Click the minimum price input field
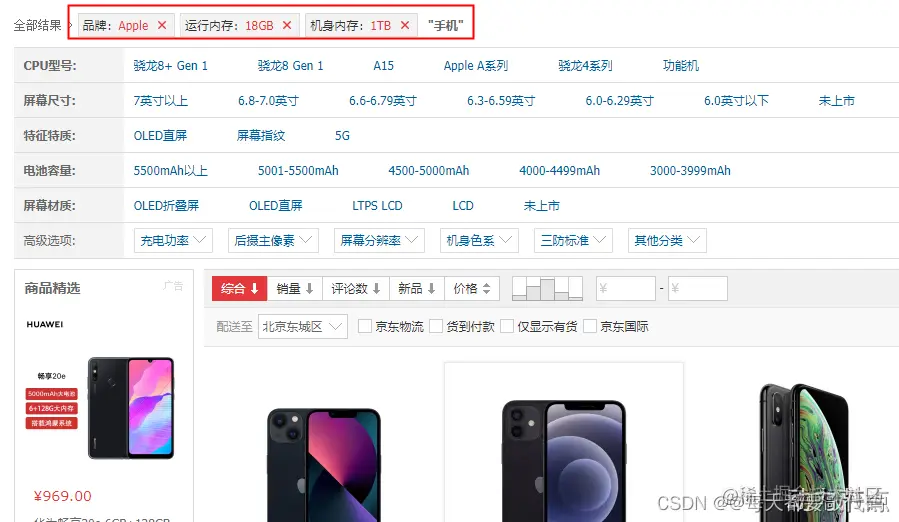Image resolution: width=899 pixels, height=522 pixels. (x=626, y=289)
